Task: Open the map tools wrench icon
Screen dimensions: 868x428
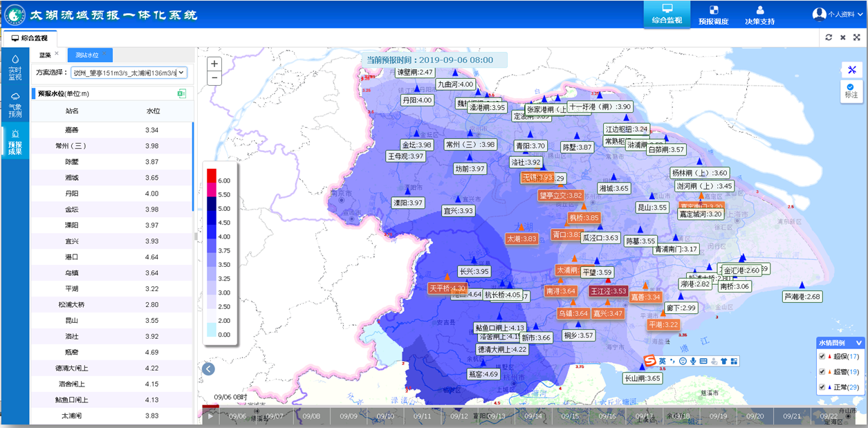Action: point(851,70)
